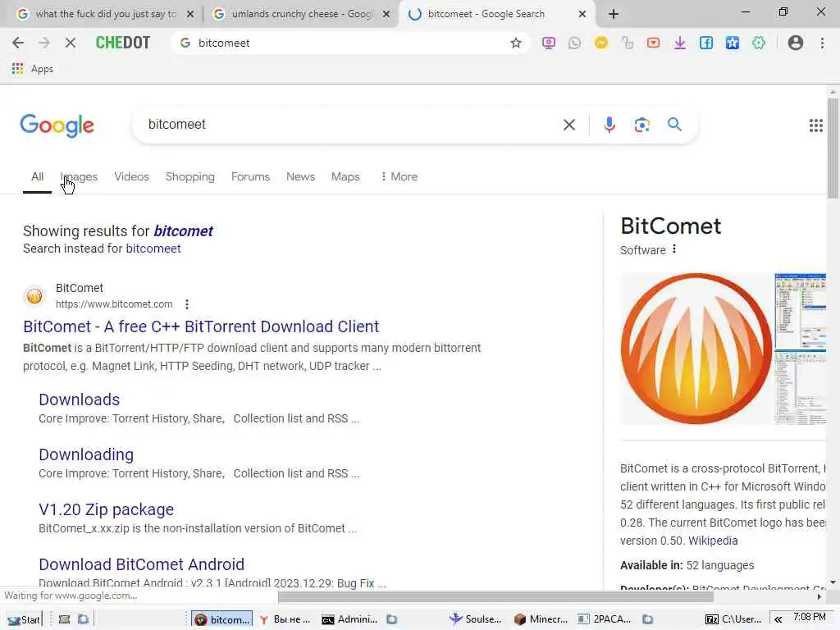840x630 pixels.
Task: Open the Soulseek taskbar item
Action: [475, 619]
